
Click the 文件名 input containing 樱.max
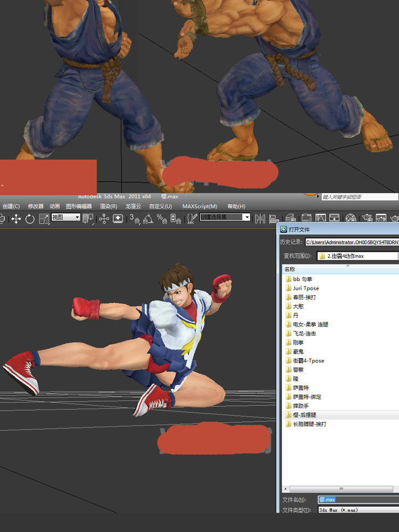pyautogui.click(x=358, y=500)
